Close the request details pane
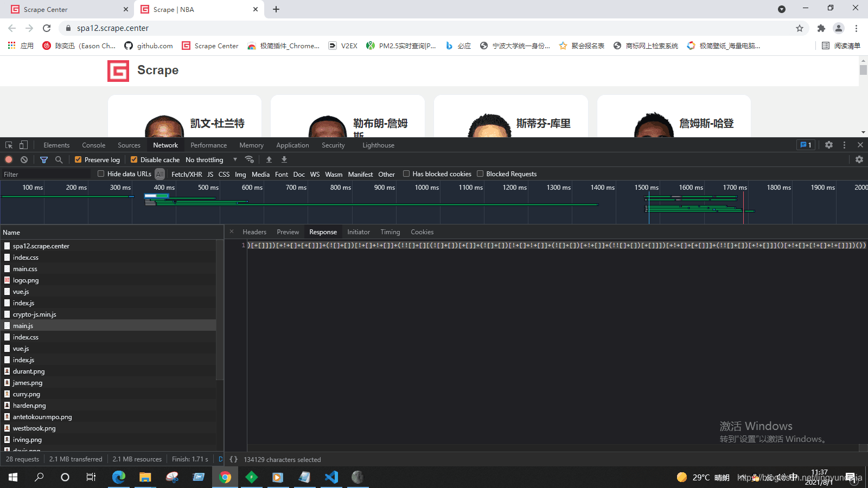Screen dimensions: 868x488 tap(232, 232)
